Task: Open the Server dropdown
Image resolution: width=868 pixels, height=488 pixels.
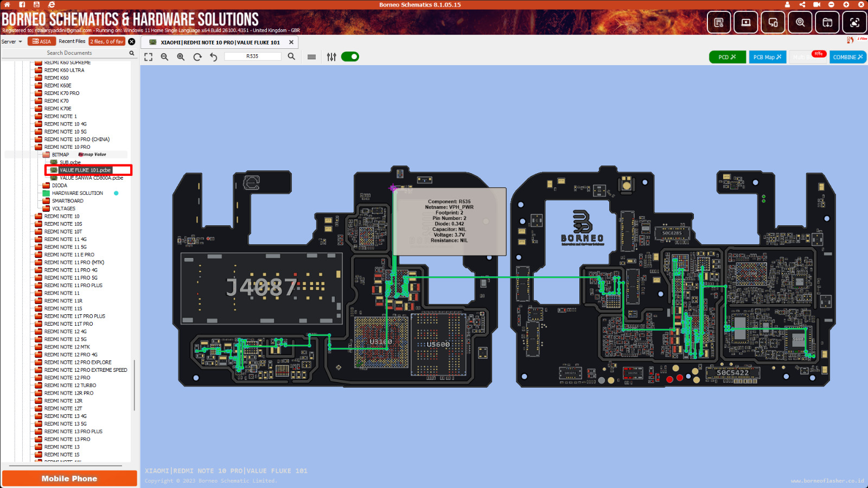Action: (11, 42)
